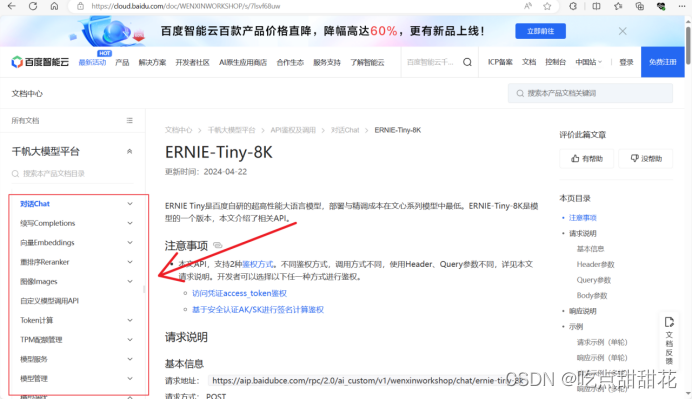Click sidebar 搜索本产品文档目录 search field
692x399 pixels.
click(x=73, y=173)
